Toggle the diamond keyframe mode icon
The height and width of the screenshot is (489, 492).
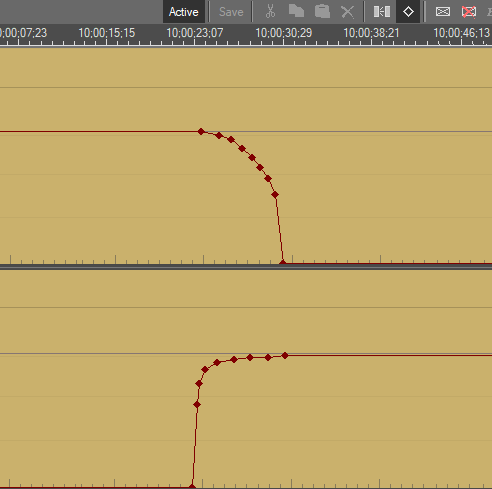(x=408, y=12)
